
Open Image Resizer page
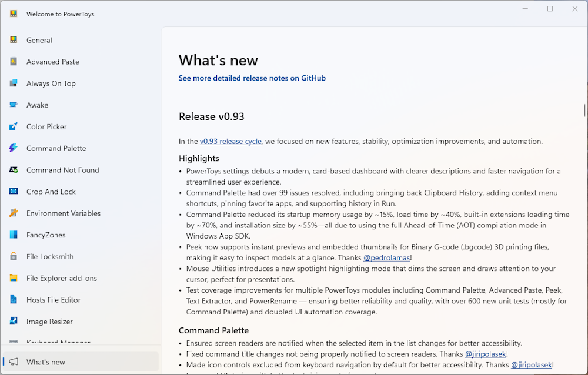(x=80, y=322)
